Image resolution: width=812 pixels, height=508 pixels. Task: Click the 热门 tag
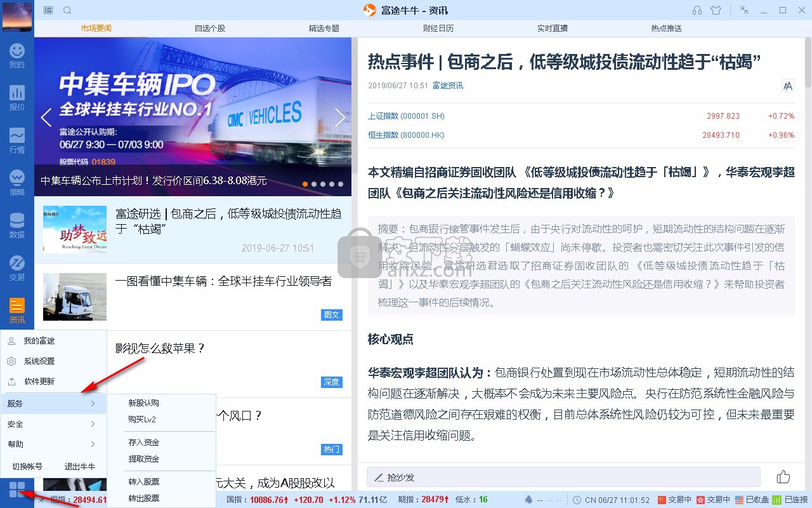(332, 450)
